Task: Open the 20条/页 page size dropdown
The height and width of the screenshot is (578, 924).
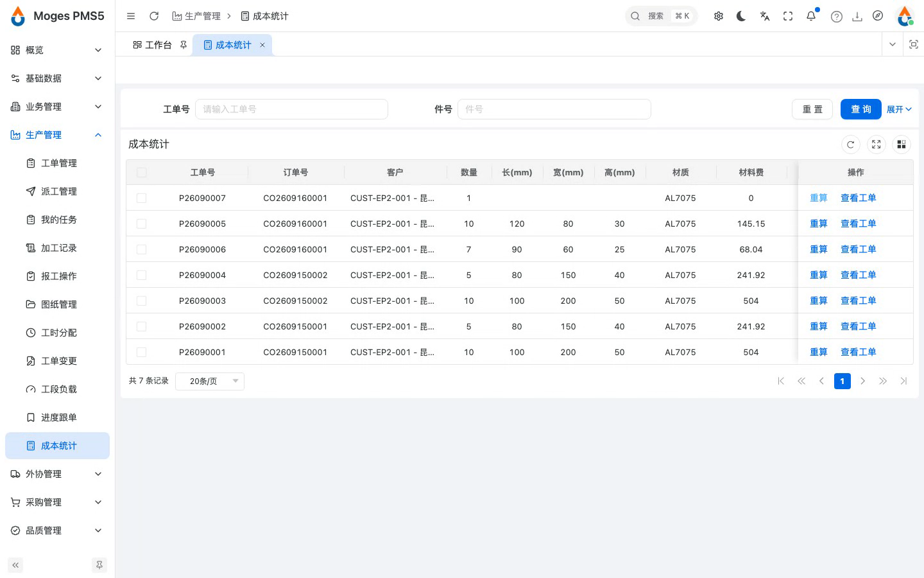Action: [210, 381]
